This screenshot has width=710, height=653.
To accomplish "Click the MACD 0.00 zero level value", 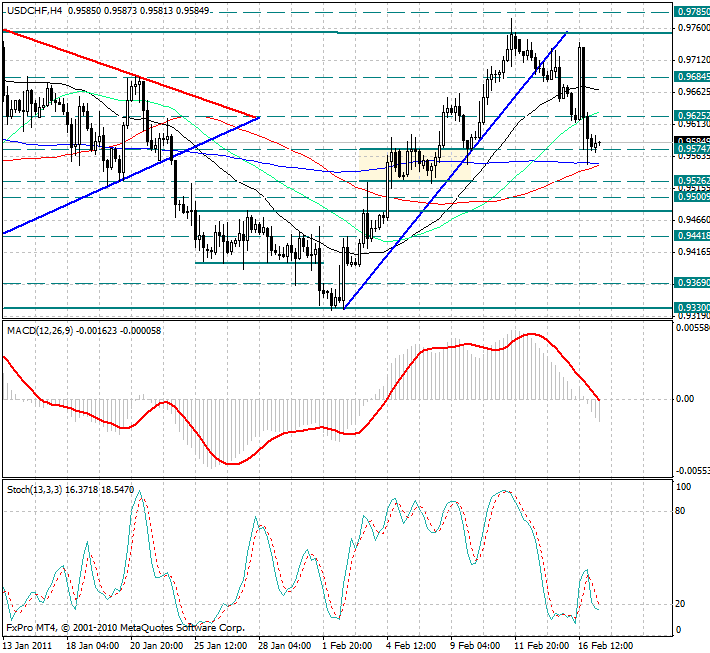I will [685, 399].
